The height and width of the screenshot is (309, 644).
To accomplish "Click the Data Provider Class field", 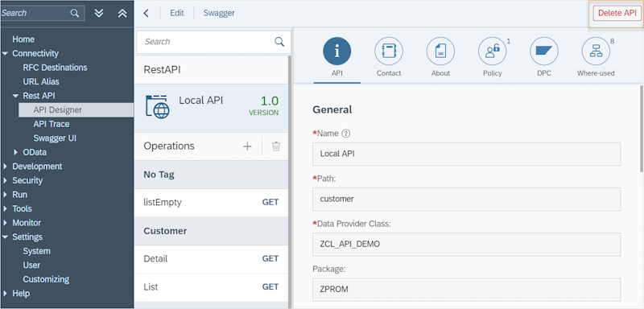I will point(467,245).
